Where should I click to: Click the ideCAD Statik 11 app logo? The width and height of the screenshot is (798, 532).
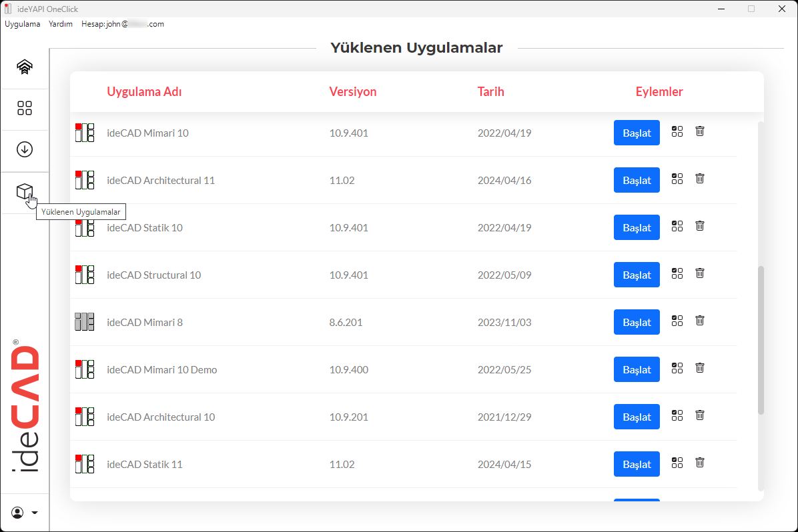85,464
